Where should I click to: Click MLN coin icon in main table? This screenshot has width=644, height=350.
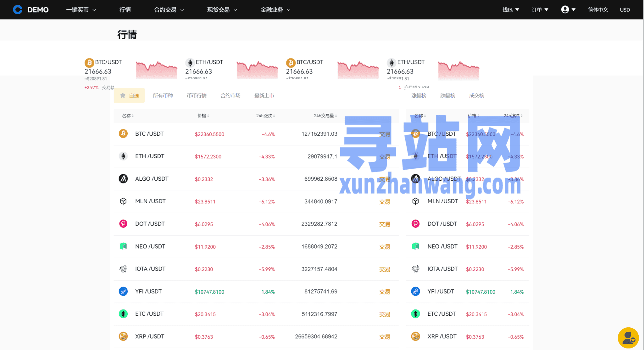click(x=123, y=201)
